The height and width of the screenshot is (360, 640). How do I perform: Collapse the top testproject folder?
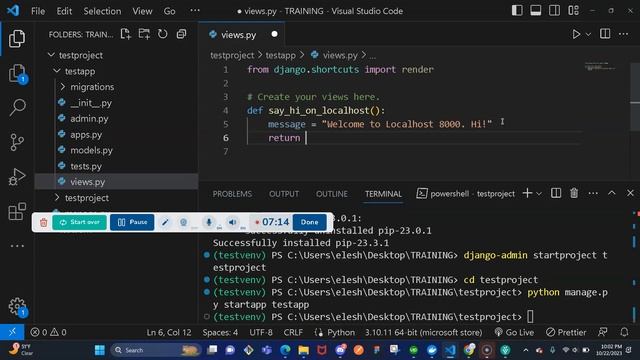click(x=51, y=55)
